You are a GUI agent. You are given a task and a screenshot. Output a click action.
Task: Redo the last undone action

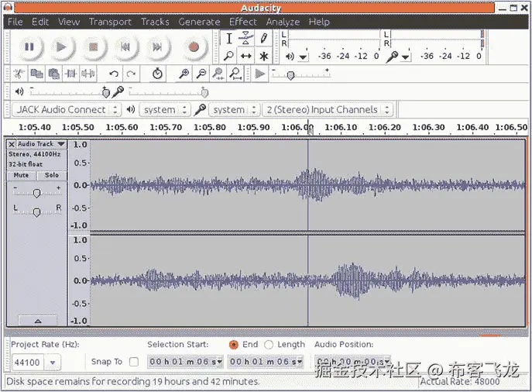[x=132, y=74]
